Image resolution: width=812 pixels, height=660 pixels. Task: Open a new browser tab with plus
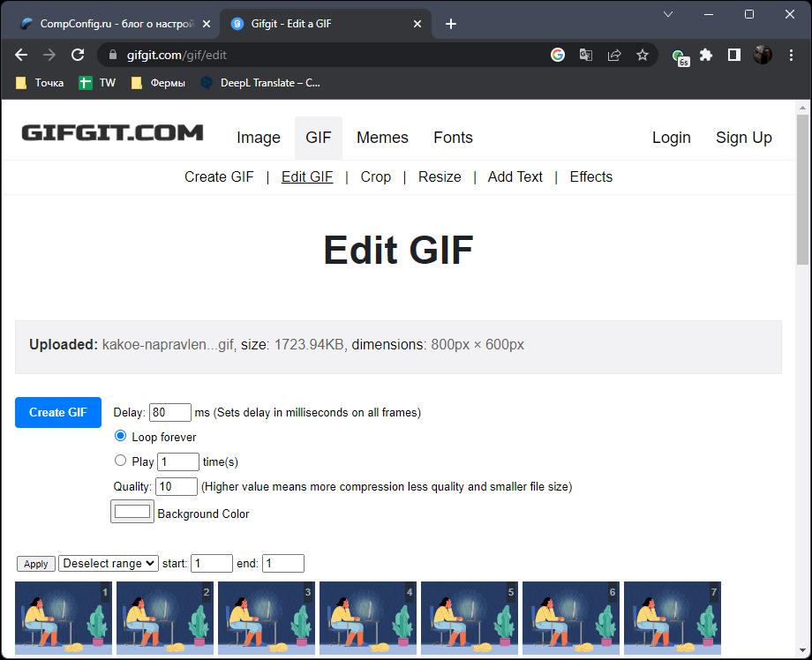(x=451, y=24)
